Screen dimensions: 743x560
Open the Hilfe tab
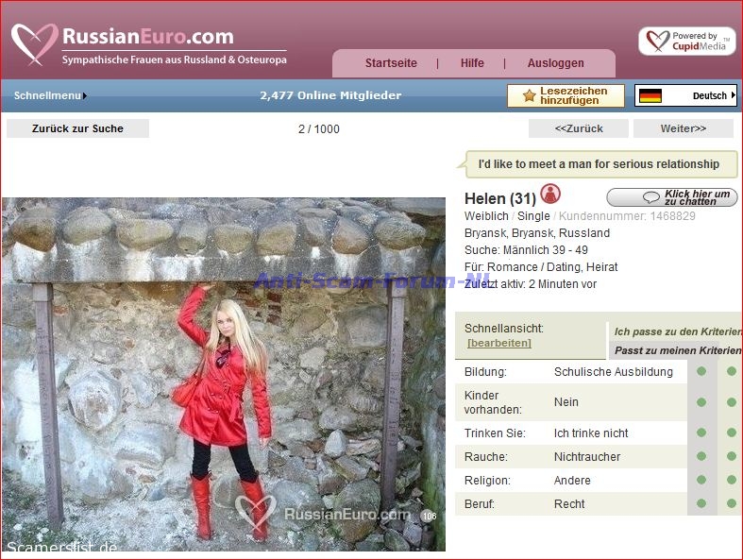(472, 63)
